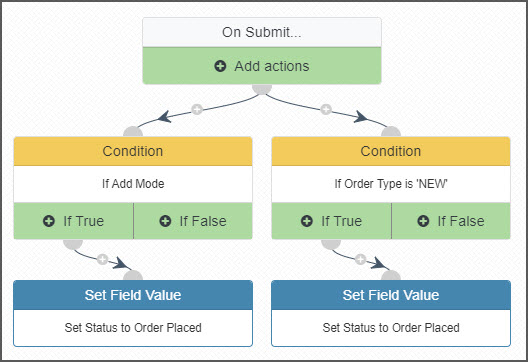Open the 'If Order Type is NEW' description
Screen dimensions: 528x362
point(391,184)
